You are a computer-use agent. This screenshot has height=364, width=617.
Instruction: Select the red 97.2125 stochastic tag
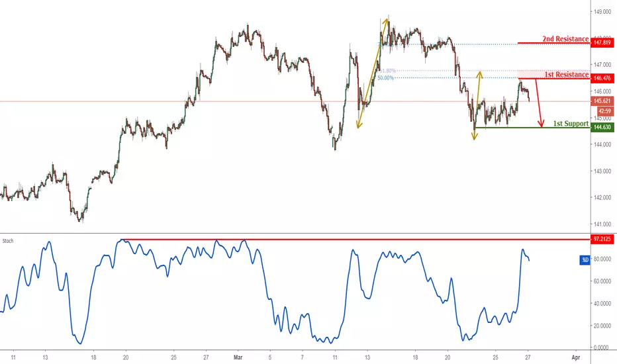602,239
